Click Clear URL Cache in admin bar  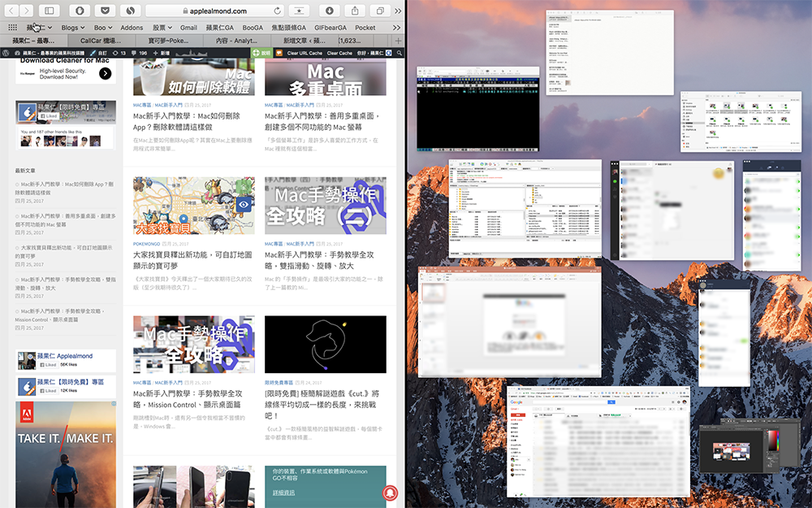pos(304,53)
